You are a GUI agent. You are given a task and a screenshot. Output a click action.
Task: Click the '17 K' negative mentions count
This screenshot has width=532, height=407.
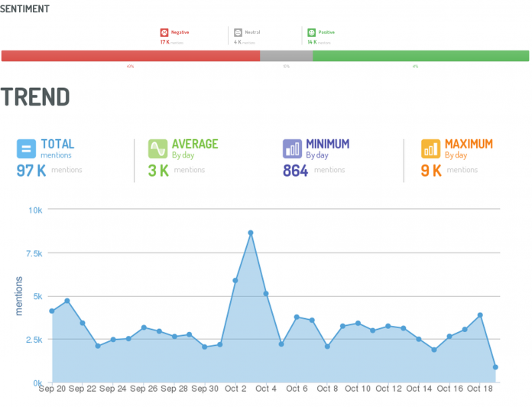(165, 42)
